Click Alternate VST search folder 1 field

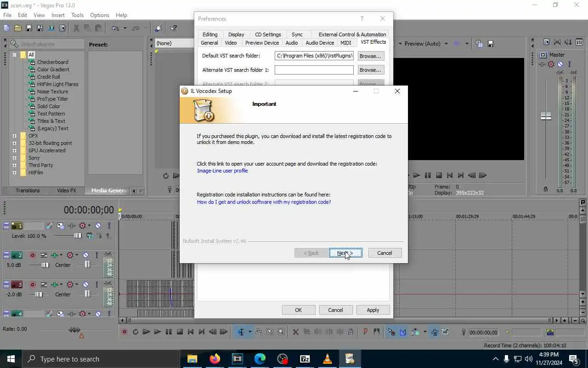tap(314, 70)
